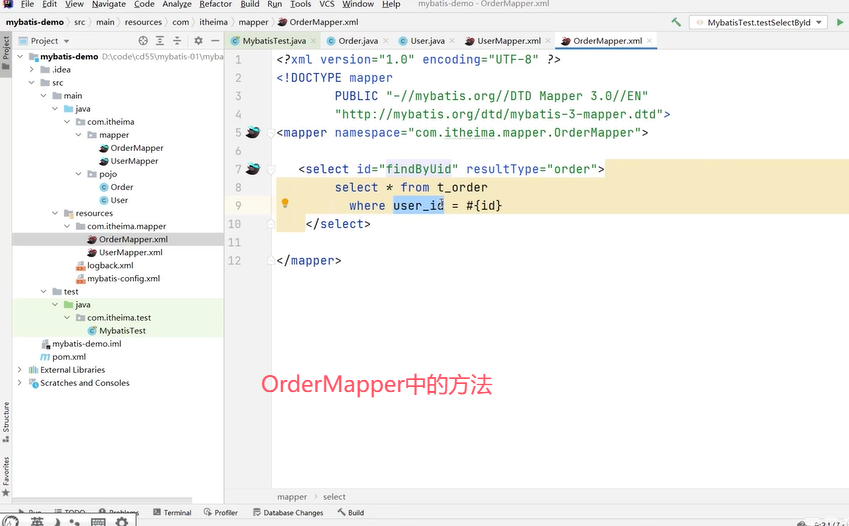Viewport: 849px width, 526px height.
Task: Click the findByUid id value on line 7
Action: [419, 169]
